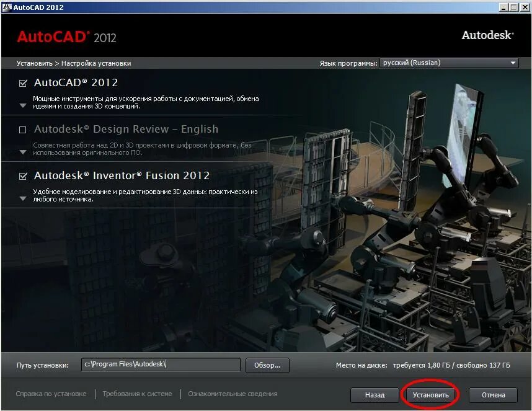This screenshot has height=411, width=532.
Task: Open the program language dropdown
Action: (449, 63)
